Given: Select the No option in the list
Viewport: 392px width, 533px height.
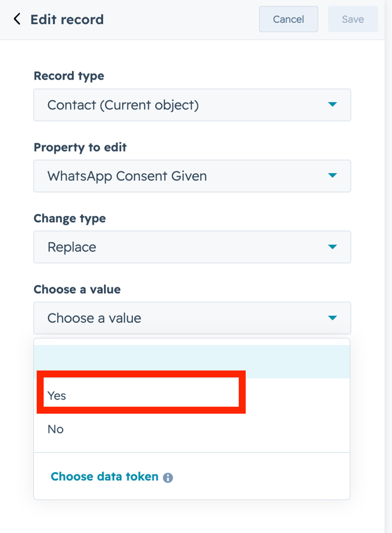Looking at the screenshot, I should (56, 429).
